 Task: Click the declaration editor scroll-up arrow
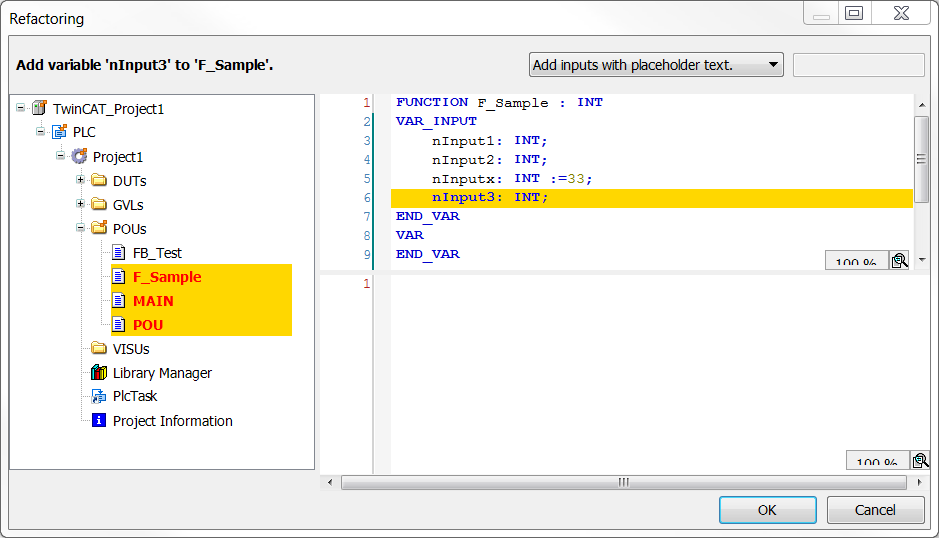922,105
